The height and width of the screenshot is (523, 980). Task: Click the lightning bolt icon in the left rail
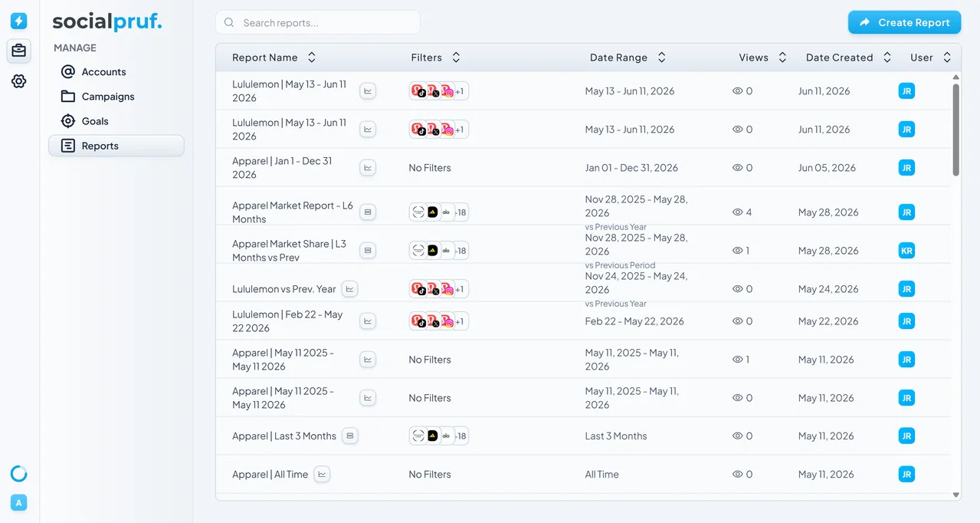[18, 21]
